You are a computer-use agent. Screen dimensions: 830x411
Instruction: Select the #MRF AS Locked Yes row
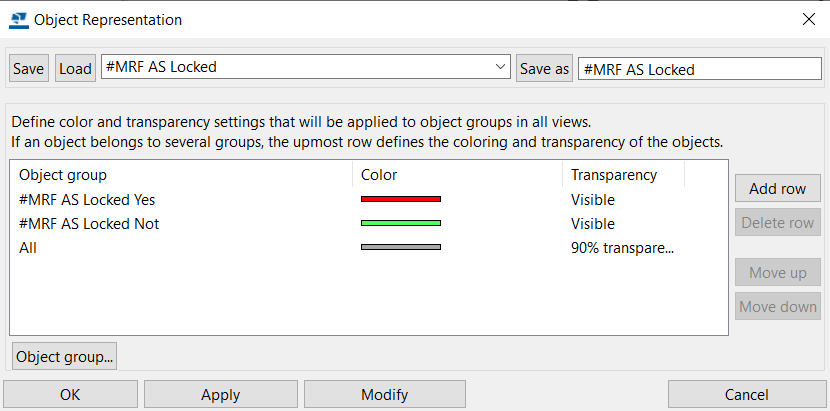pos(368,200)
